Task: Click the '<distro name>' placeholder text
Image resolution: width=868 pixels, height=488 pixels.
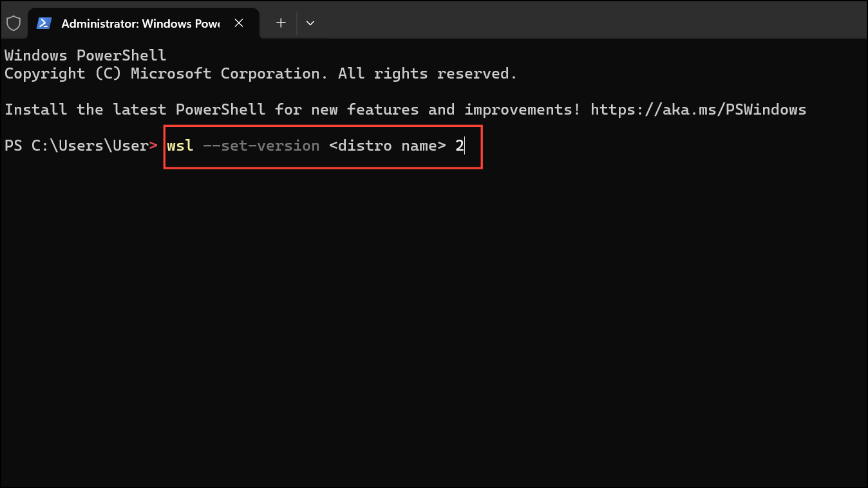Action: click(387, 145)
